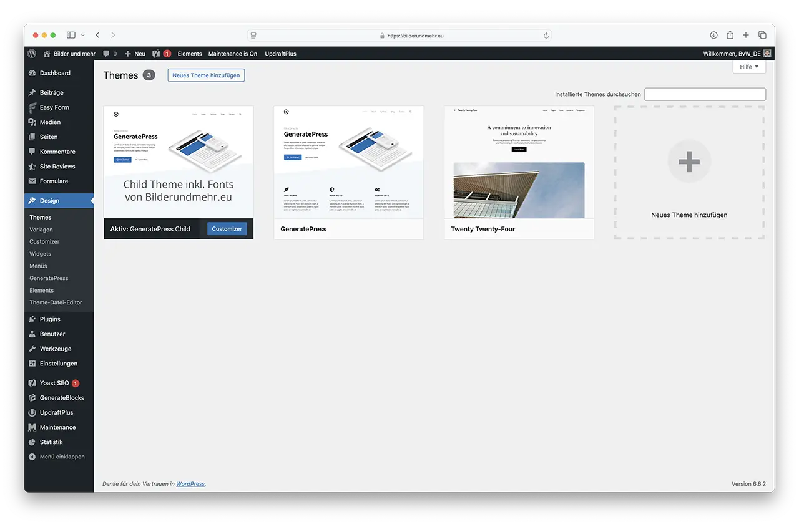Open Design section in the sidebar

59,201
